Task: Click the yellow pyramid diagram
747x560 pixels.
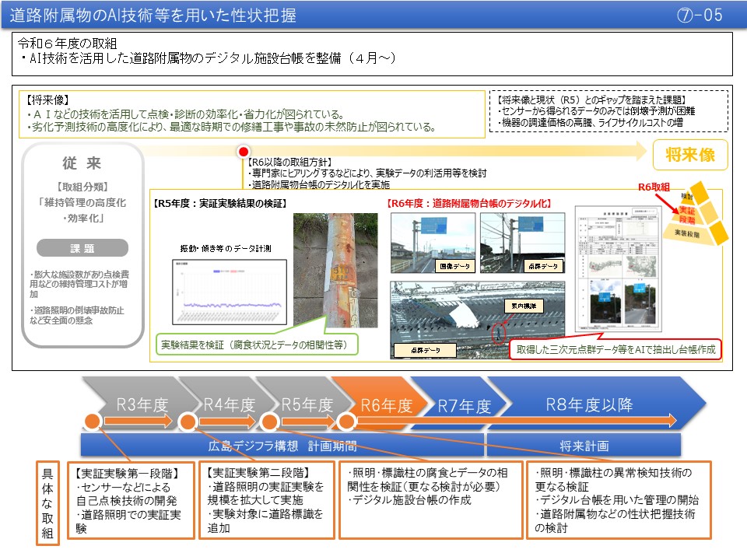Action: [x=695, y=213]
